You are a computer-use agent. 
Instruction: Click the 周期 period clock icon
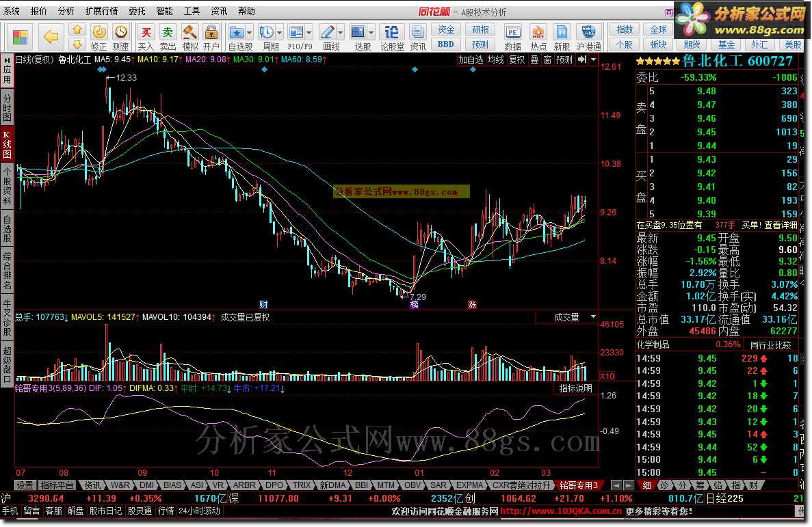(267, 33)
